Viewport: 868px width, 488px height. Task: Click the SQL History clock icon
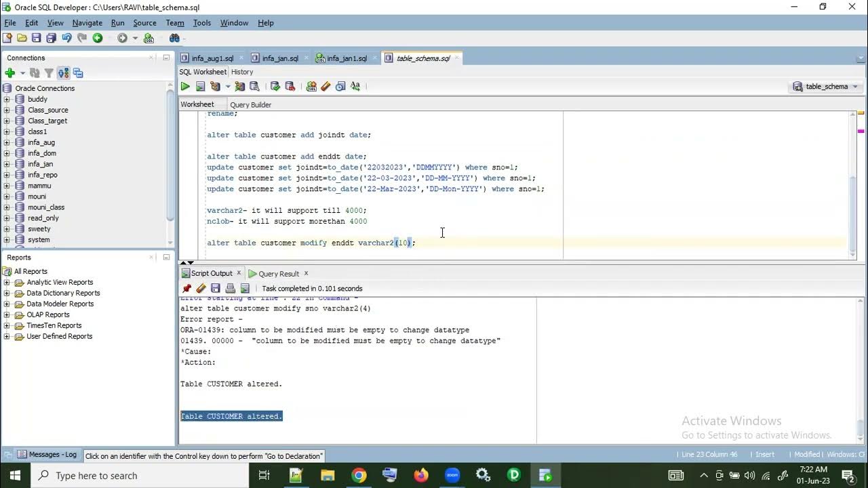click(x=340, y=86)
